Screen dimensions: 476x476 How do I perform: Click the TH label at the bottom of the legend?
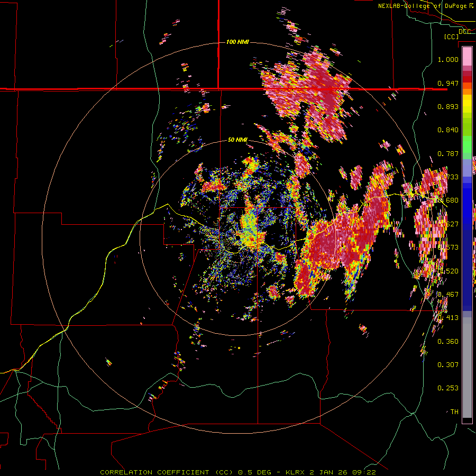(x=454, y=412)
